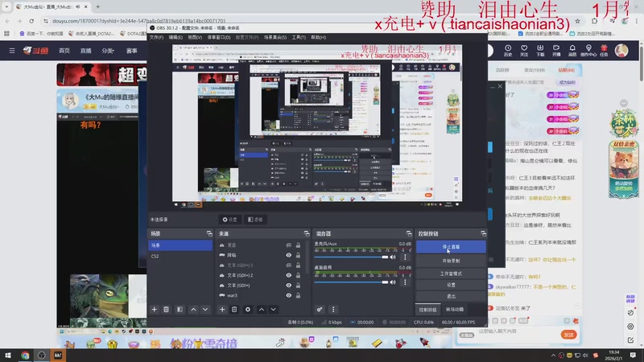
Task: Open Douyu 创作中心 icon
Action: coord(588,51)
